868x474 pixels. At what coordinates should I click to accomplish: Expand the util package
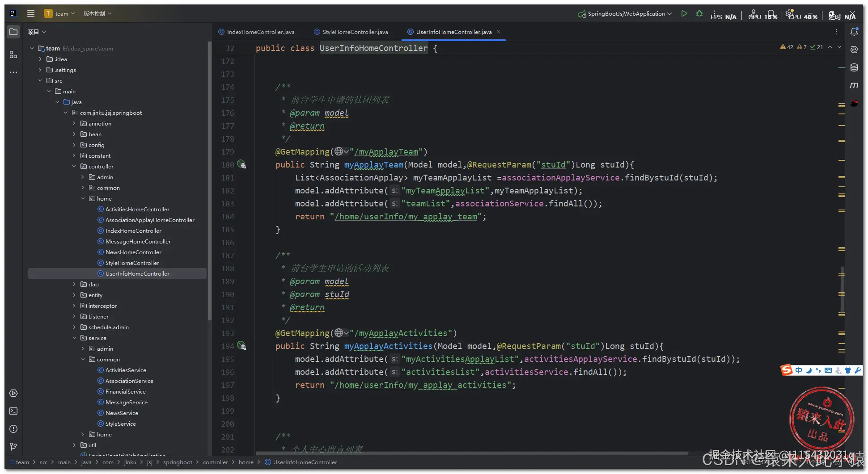pyautogui.click(x=74, y=445)
